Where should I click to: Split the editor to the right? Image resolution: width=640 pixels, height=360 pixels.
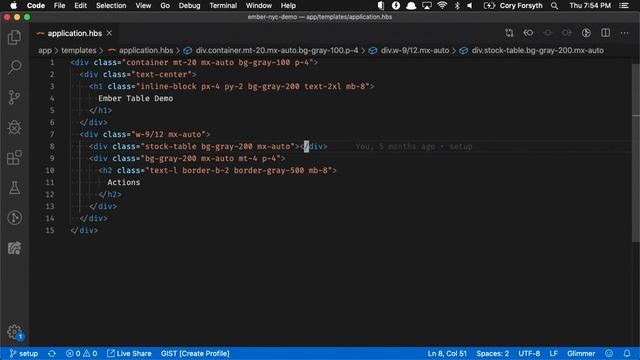coord(605,33)
